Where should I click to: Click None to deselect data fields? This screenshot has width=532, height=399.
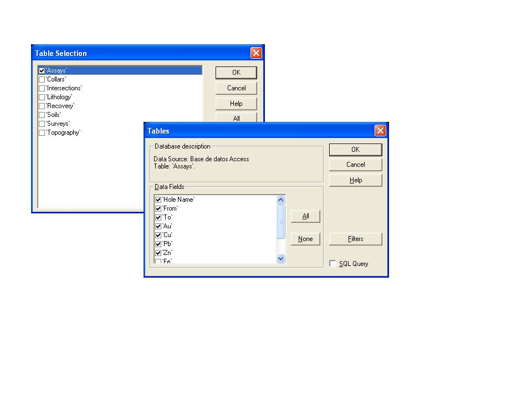[x=305, y=239]
